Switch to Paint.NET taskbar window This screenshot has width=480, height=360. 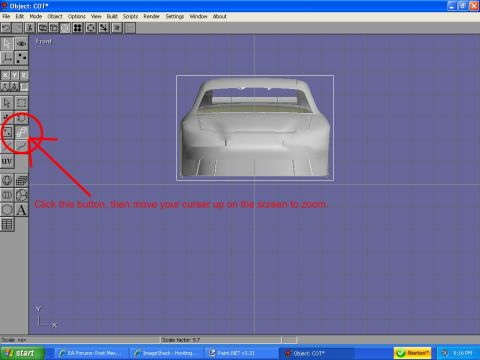(x=241, y=353)
